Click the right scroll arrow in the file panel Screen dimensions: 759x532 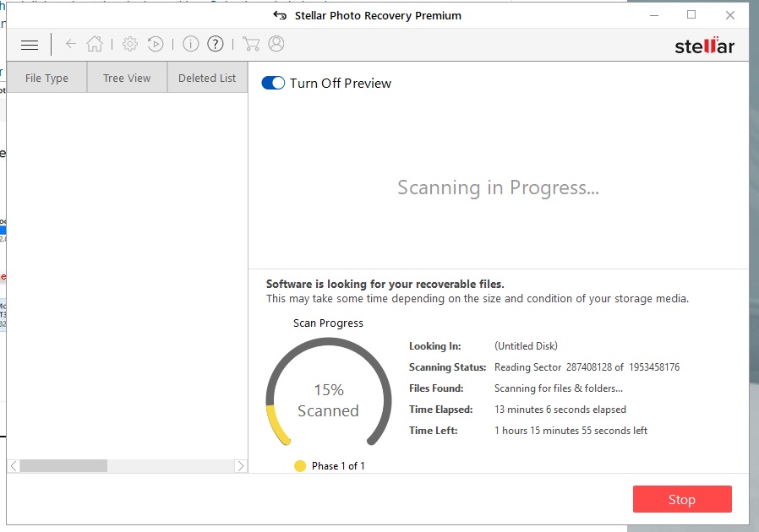(x=240, y=466)
